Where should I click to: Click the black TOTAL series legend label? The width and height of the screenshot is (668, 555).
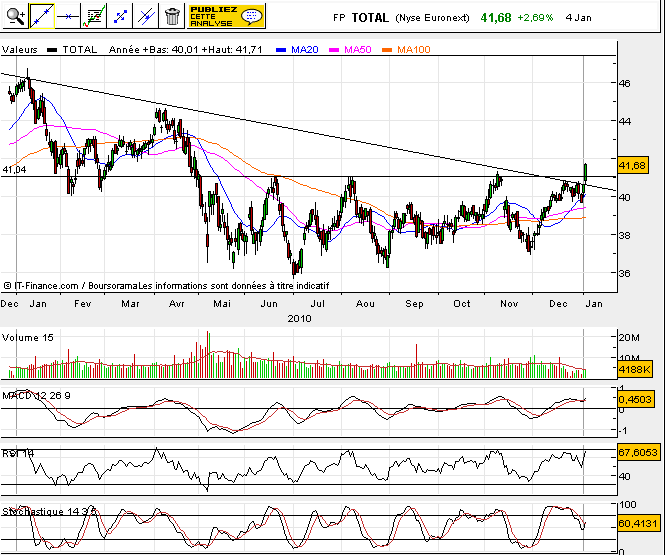(x=80, y=50)
